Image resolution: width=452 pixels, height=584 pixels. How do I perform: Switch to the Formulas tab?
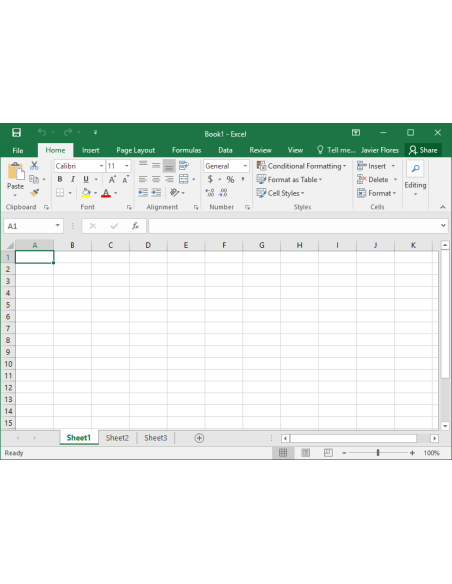point(187,150)
